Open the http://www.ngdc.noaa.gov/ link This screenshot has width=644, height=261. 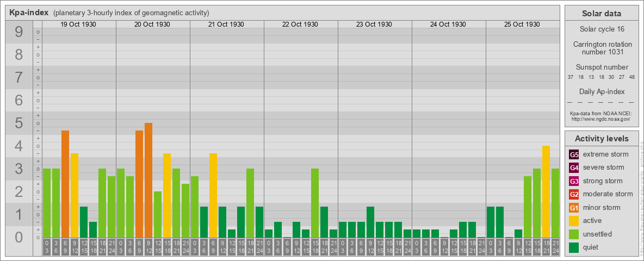pos(600,119)
